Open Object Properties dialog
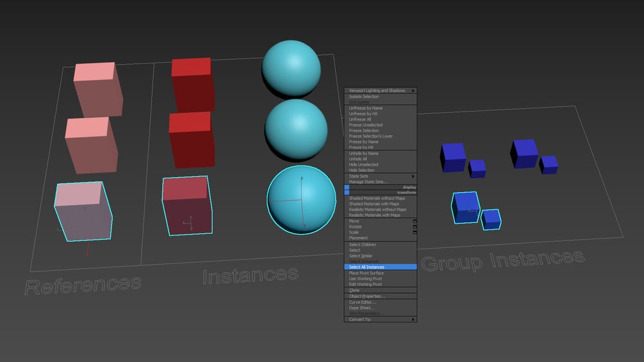Screen dimensions: 644x362 pyautogui.click(x=367, y=297)
